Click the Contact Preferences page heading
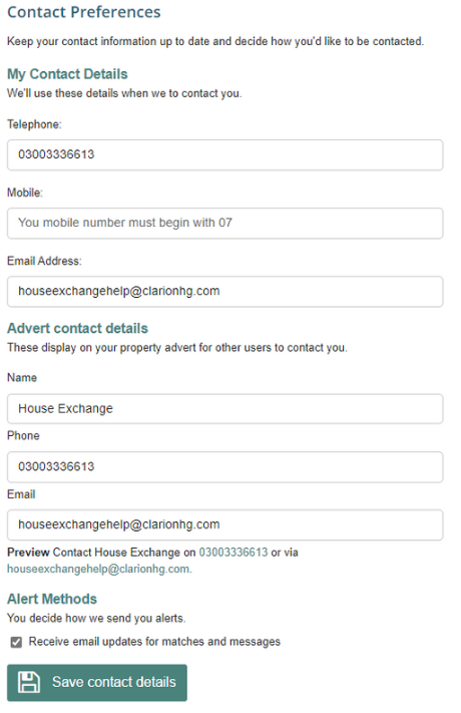The height and width of the screenshot is (713, 461). click(84, 12)
